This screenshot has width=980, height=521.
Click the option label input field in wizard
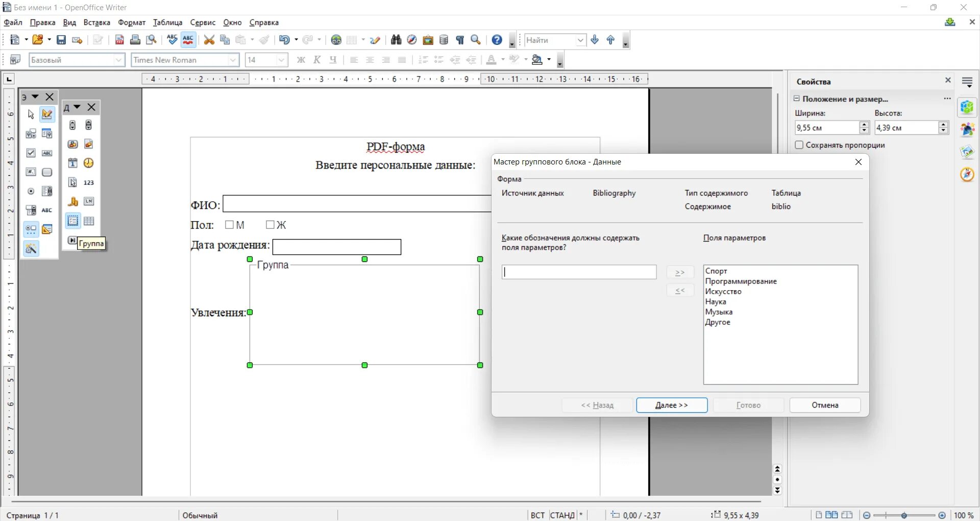tap(579, 272)
